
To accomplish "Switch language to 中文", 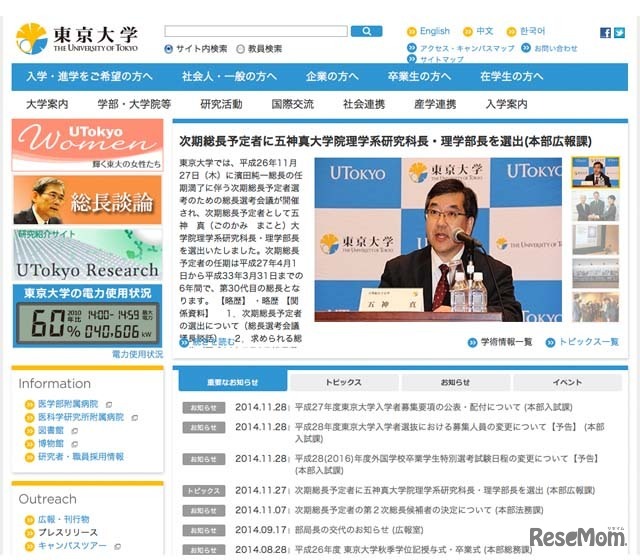I will click(x=484, y=31).
